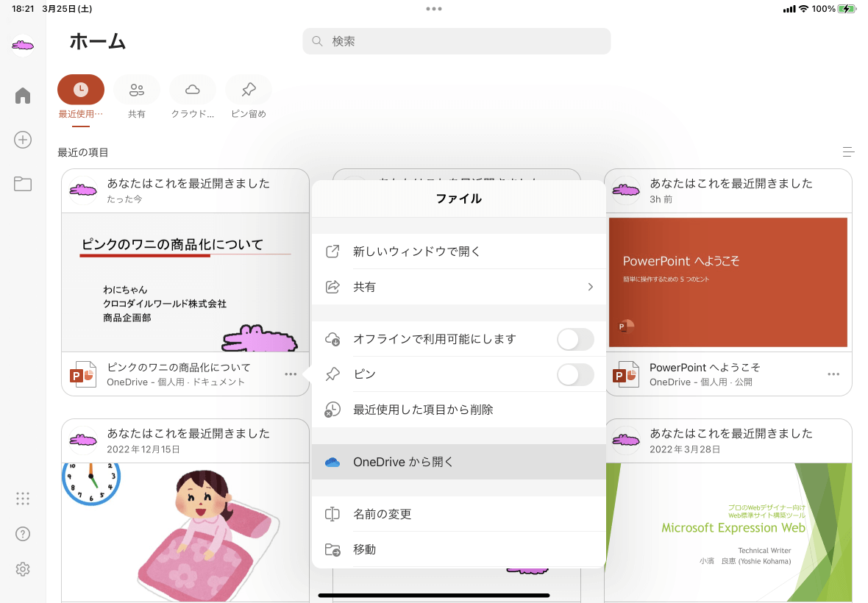The image size is (868, 603).
Task: Expand the 共有 submenu chevron
Action: pos(590,287)
